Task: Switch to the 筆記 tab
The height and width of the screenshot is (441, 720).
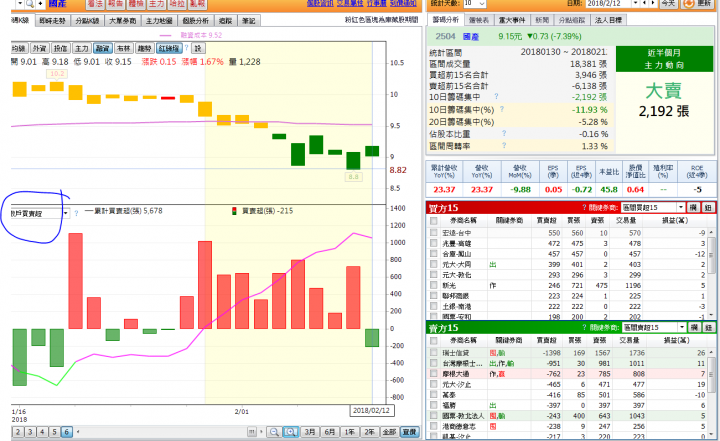Action: coord(249,21)
